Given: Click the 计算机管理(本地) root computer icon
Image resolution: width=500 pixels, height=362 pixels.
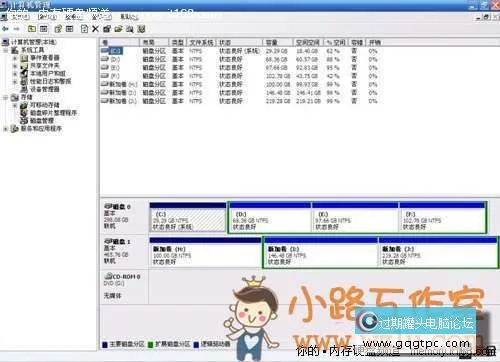Looking at the screenshot, I should (6, 42).
